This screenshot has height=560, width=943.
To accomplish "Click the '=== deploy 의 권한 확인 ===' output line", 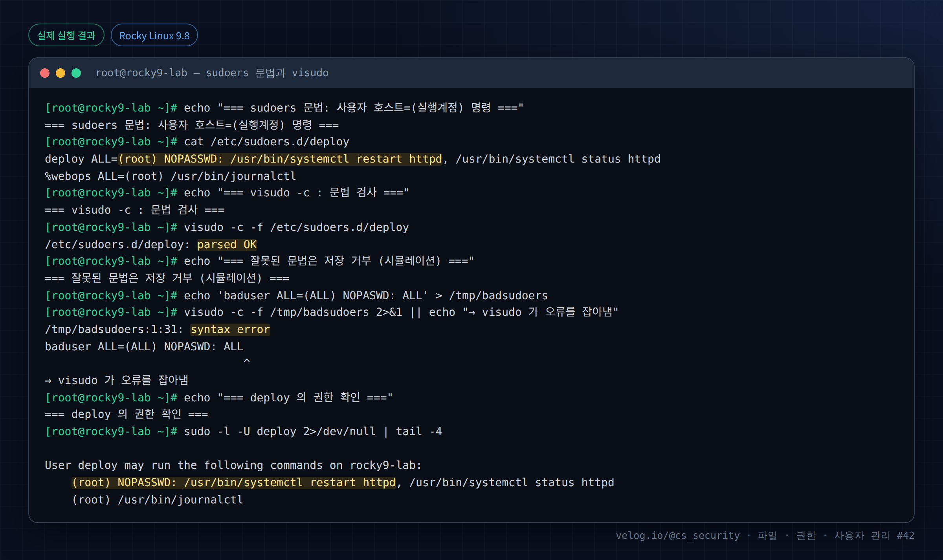I will (x=127, y=414).
